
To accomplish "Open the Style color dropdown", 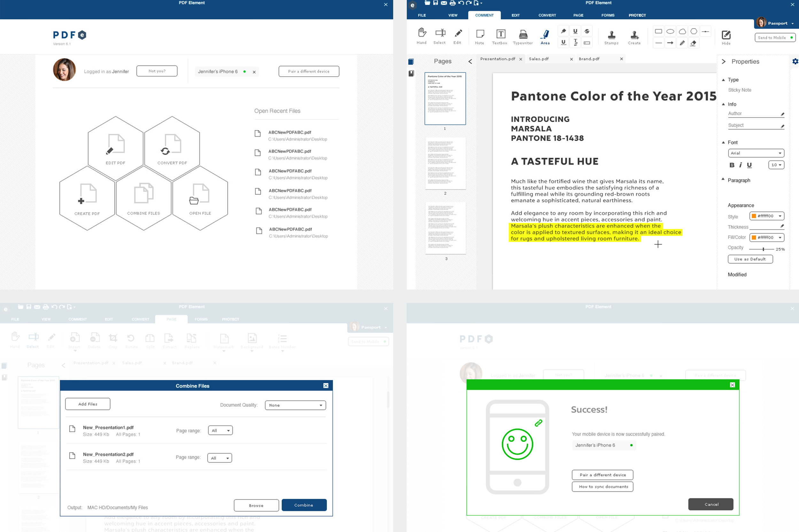I will 767,216.
